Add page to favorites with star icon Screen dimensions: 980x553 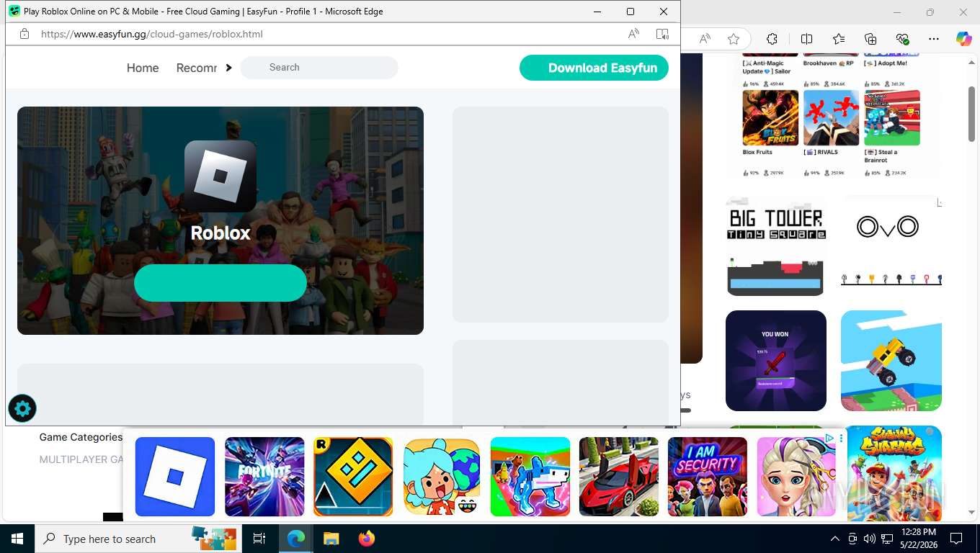point(734,39)
